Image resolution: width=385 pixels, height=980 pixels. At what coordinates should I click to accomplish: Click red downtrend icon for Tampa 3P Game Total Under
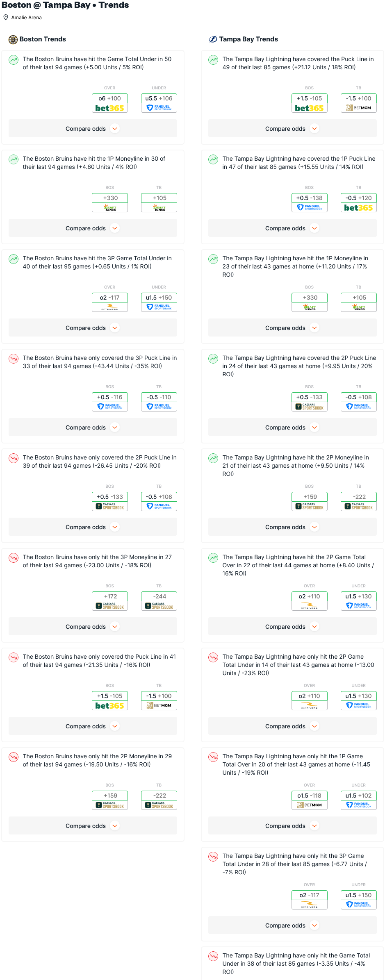pos(213,857)
